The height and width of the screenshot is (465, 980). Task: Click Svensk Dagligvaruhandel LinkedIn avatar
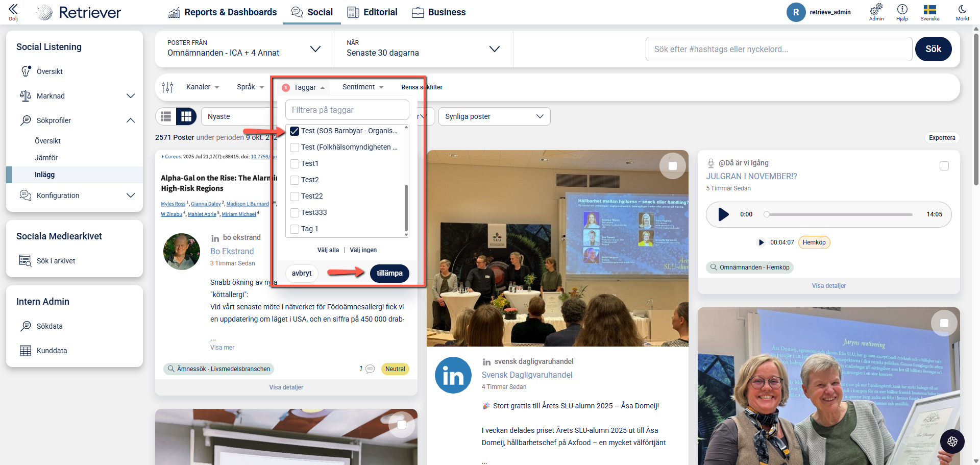tap(453, 375)
